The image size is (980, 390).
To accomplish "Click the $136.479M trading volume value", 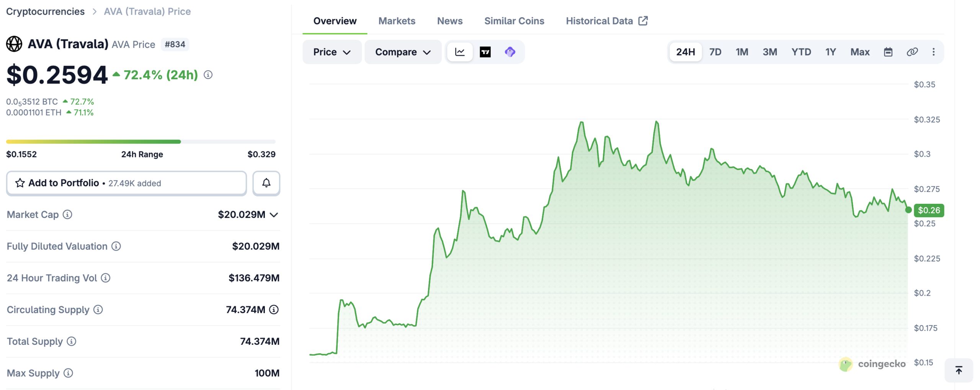I will click(x=254, y=278).
